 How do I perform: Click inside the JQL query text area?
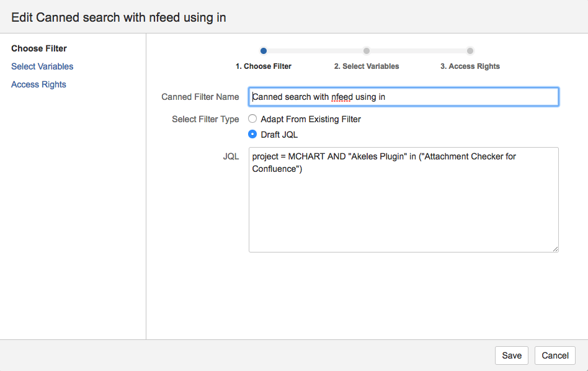(403, 205)
